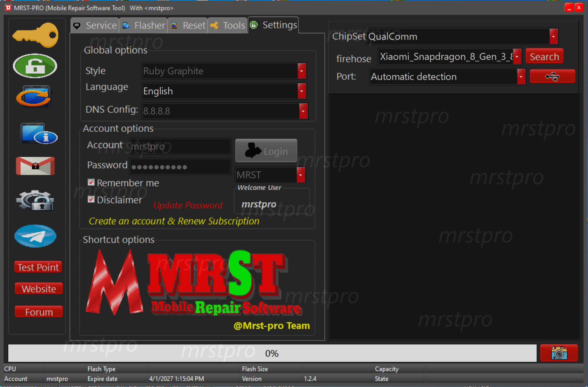Click the red mail lock icon
Viewport: 588px width, 387px height.
coord(35,166)
